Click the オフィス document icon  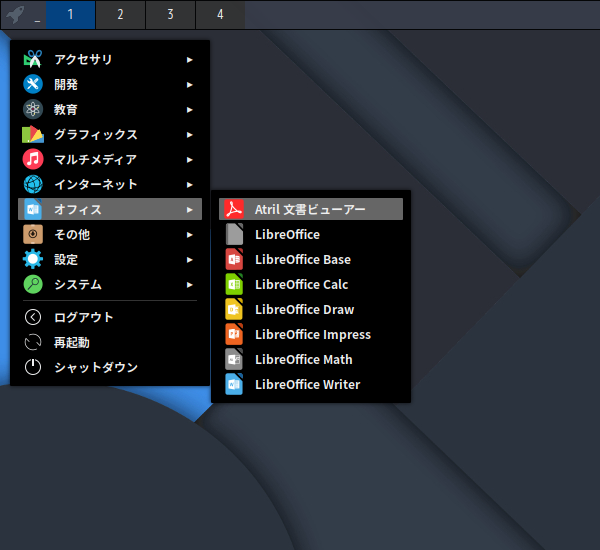(x=33, y=209)
